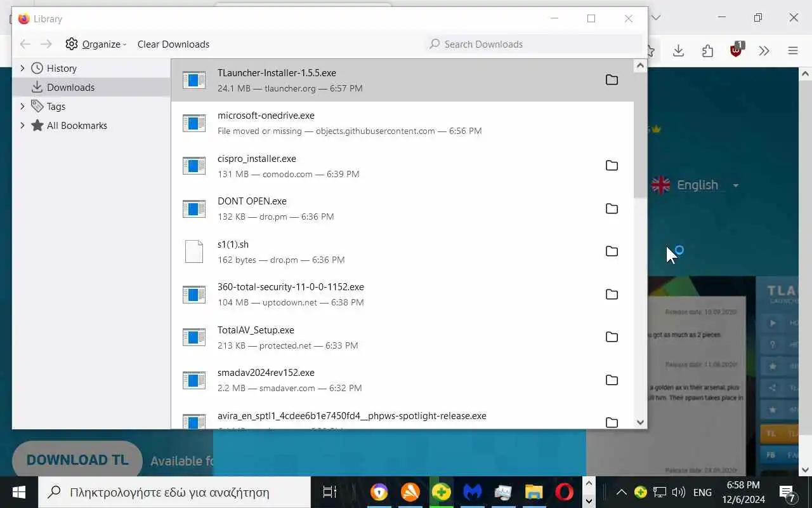Viewport: 812px width, 508px height.
Task: Open 360 Total Security taskbar icon
Action: (442, 492)
